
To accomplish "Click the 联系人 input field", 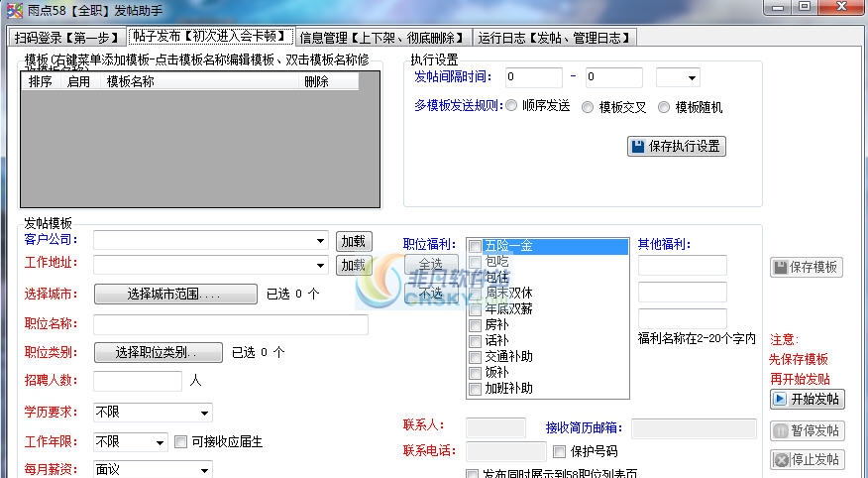I will [x=495, y=428].
